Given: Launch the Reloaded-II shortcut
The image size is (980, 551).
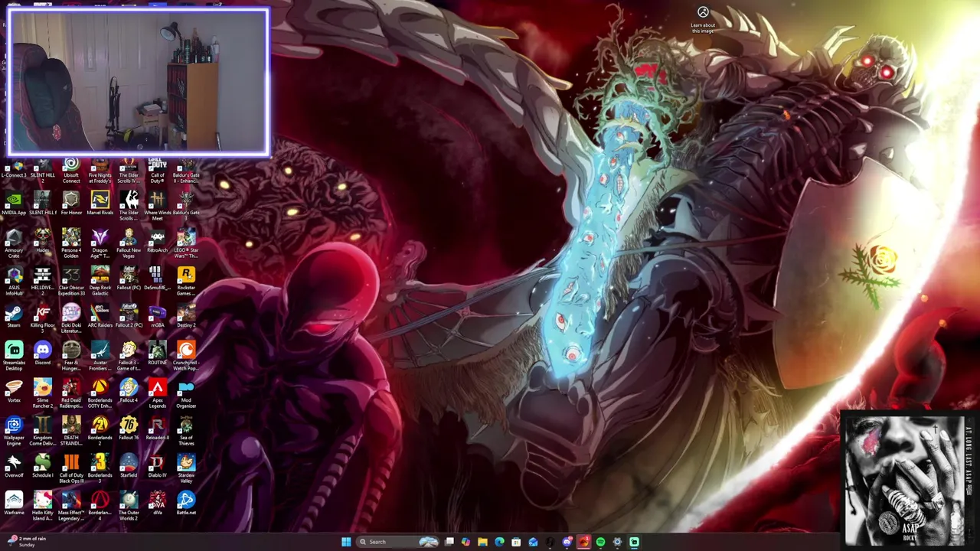Looking at the screenshot, I should pos(157,429).
